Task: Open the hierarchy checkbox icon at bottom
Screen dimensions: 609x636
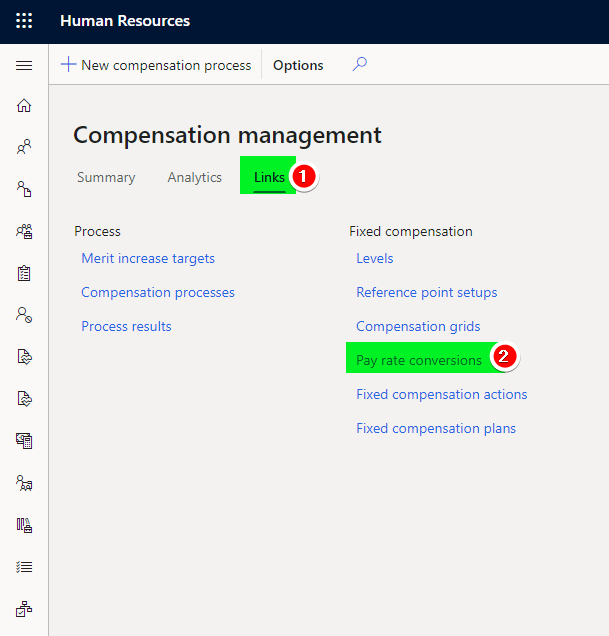Action: 24,609
